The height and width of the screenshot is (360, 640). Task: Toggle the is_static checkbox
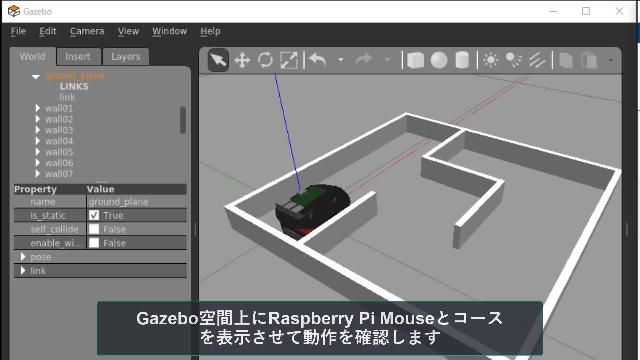click(94, 215)
